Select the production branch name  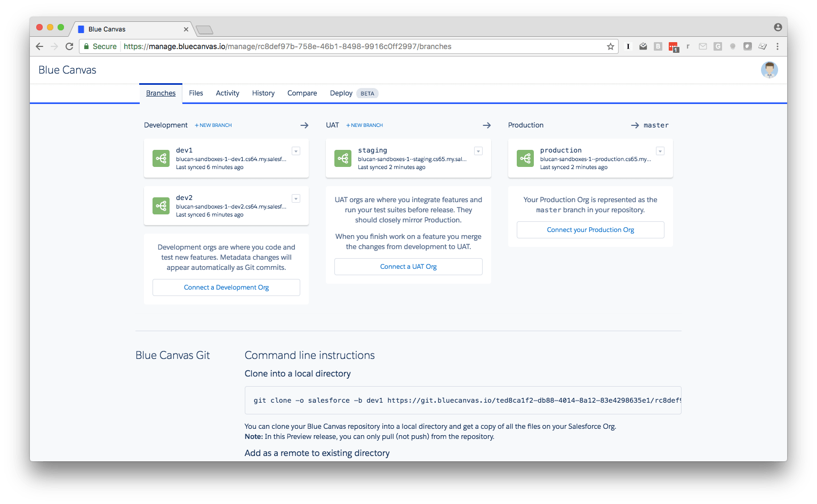tap(561, 150)
